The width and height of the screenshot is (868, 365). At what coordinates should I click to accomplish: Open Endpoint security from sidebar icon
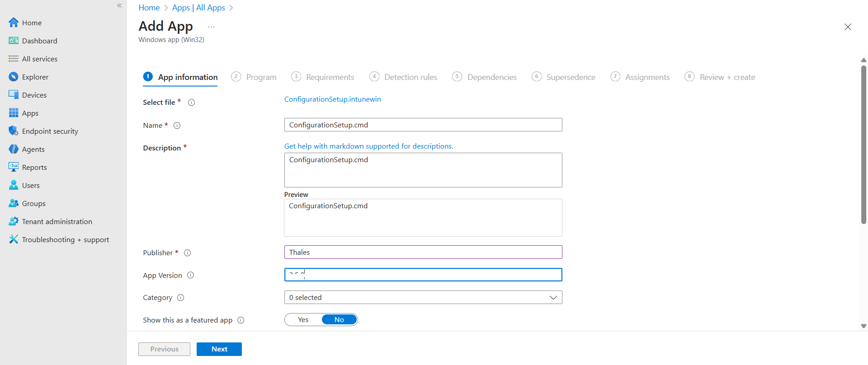click(14, 131)
